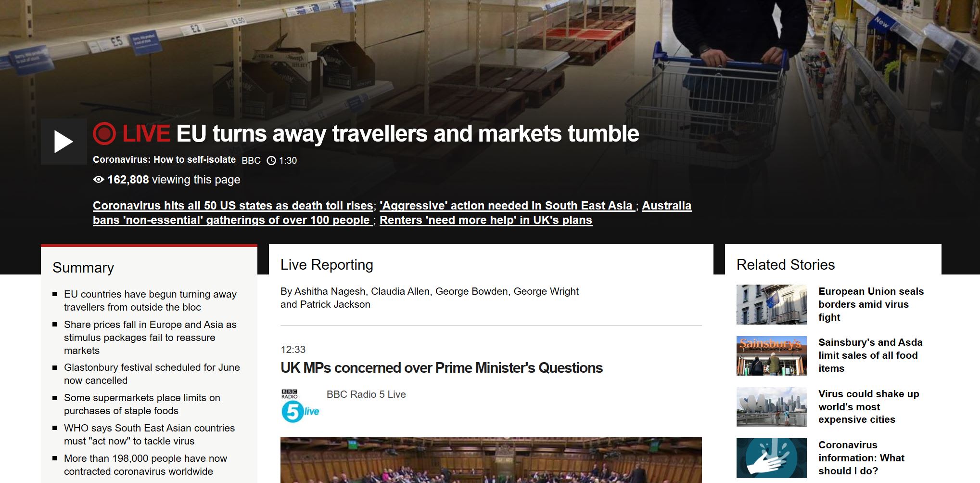Open 'Aggressive action needed in South East Asia'
Screen dimensions: 980x483
coord(507,206)
